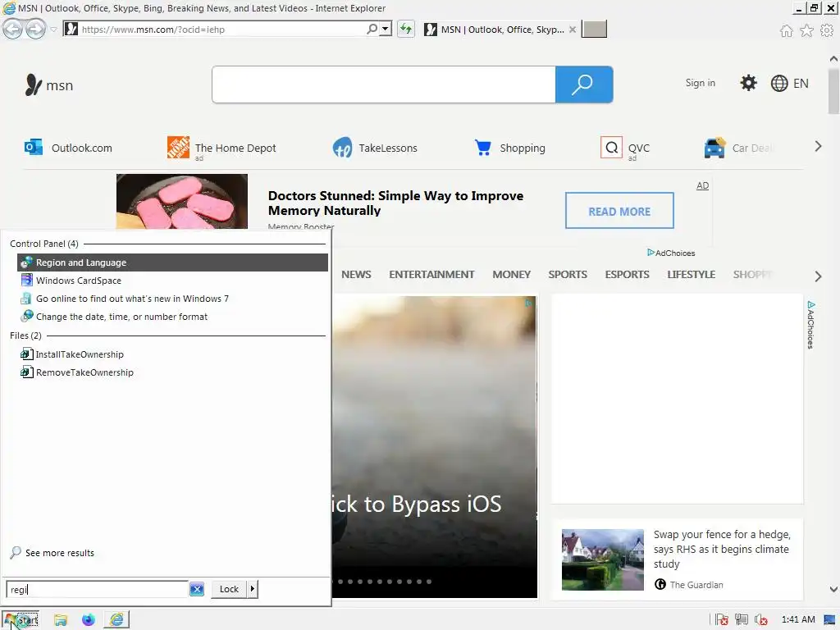Open 'Swap your fence for a hedge' headline
840x630 pixels.
722,549
